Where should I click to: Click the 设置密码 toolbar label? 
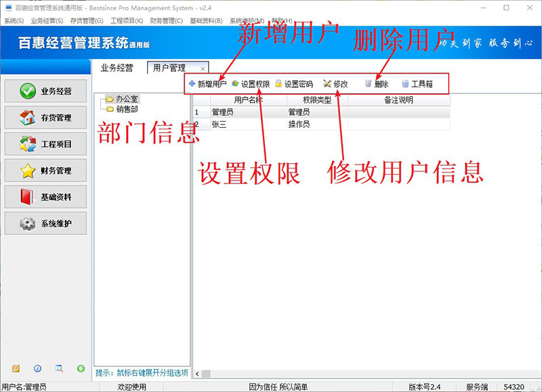pyautogui.click(x=299, y=84)
